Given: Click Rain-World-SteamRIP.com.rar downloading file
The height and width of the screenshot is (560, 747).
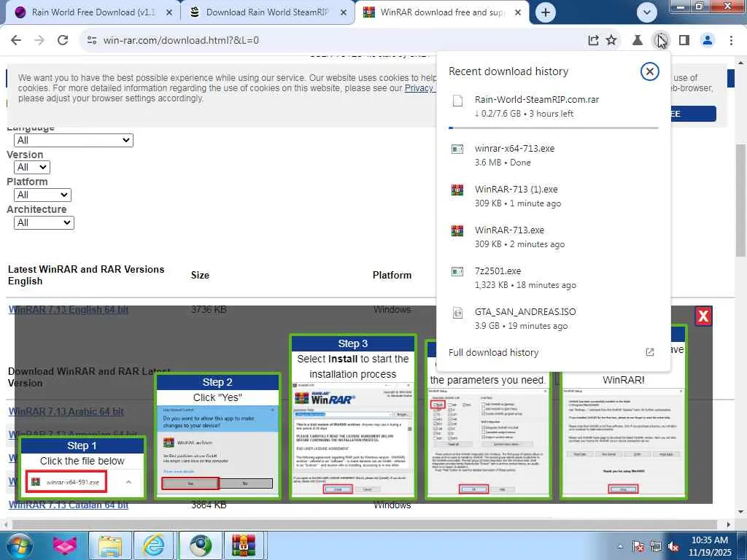Looking at the screenshot, I should pyautogui.click(x=554, y=106).
